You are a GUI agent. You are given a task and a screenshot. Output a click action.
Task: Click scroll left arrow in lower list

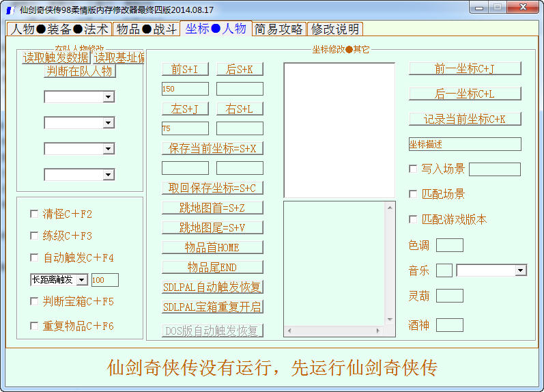(289, 331)
